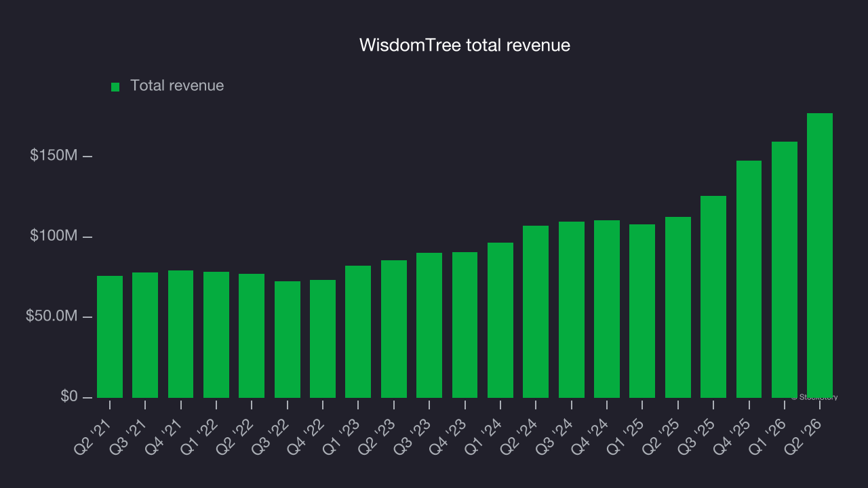Click the Q2 '23 revenue bar
The image size is (868, 488).
pyautogui.click(x=394, y=329)
